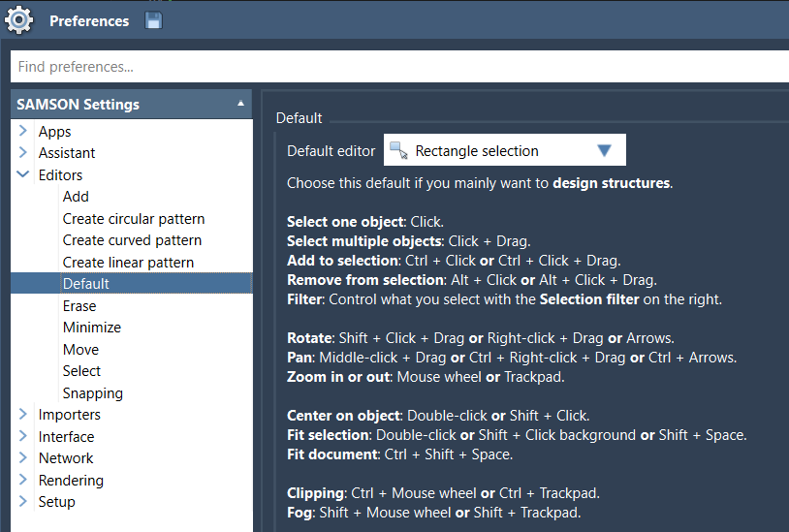The image size is (789, 532).
Task: Open the Add editor settings
Action: click(76, 197)
